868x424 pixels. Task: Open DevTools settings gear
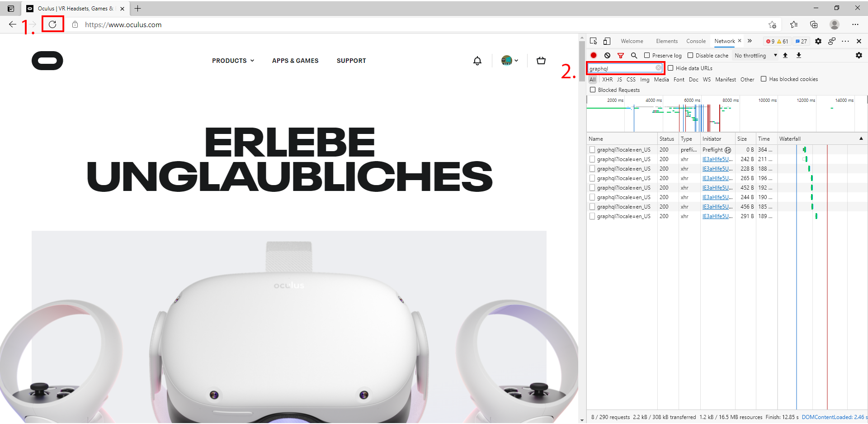(x=818, y=41)
